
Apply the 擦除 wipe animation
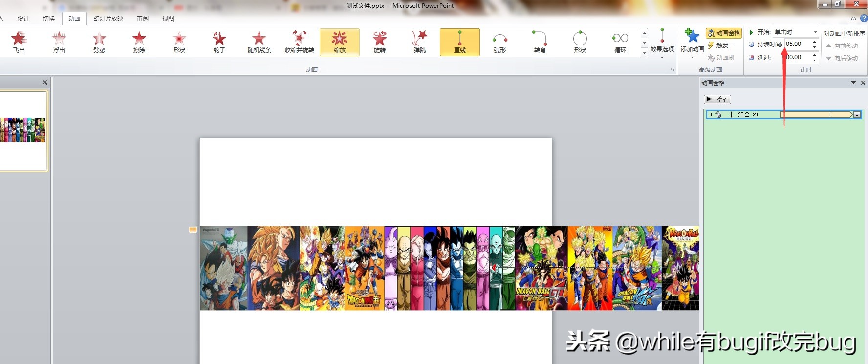point(139,42)
